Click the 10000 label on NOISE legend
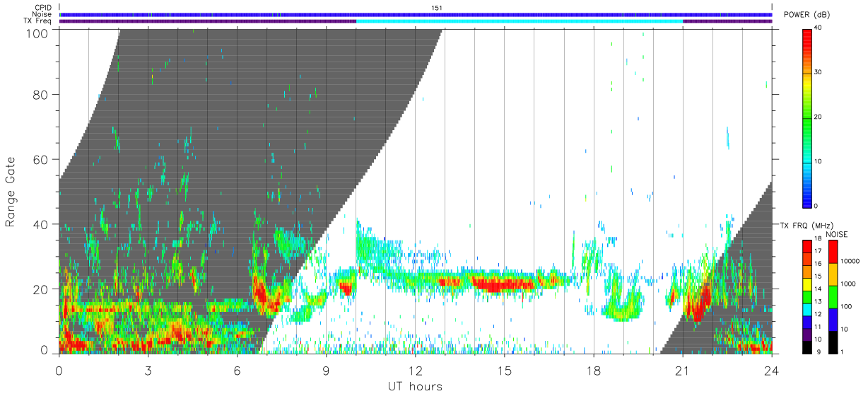868x401 pixels. [x=850, y=261]
